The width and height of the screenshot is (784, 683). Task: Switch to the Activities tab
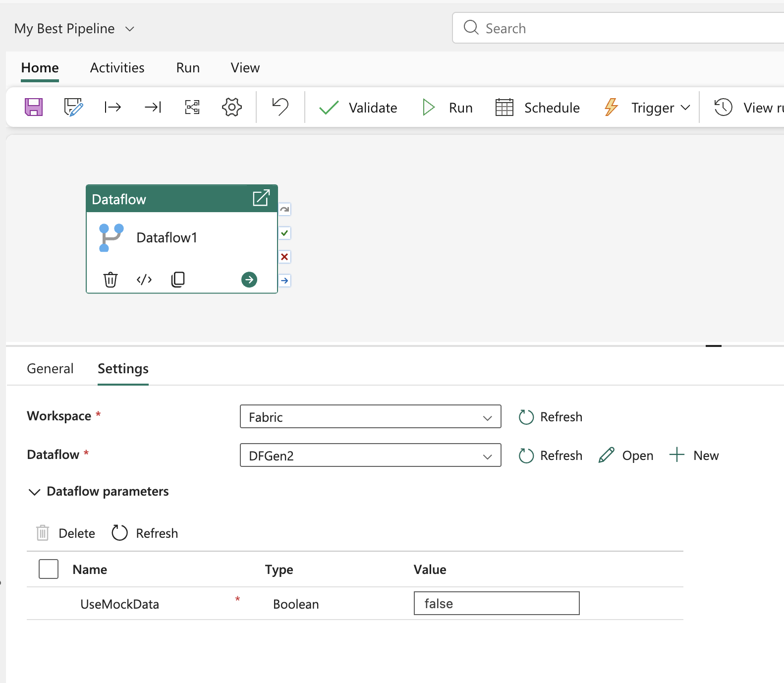tap(117, 68)
